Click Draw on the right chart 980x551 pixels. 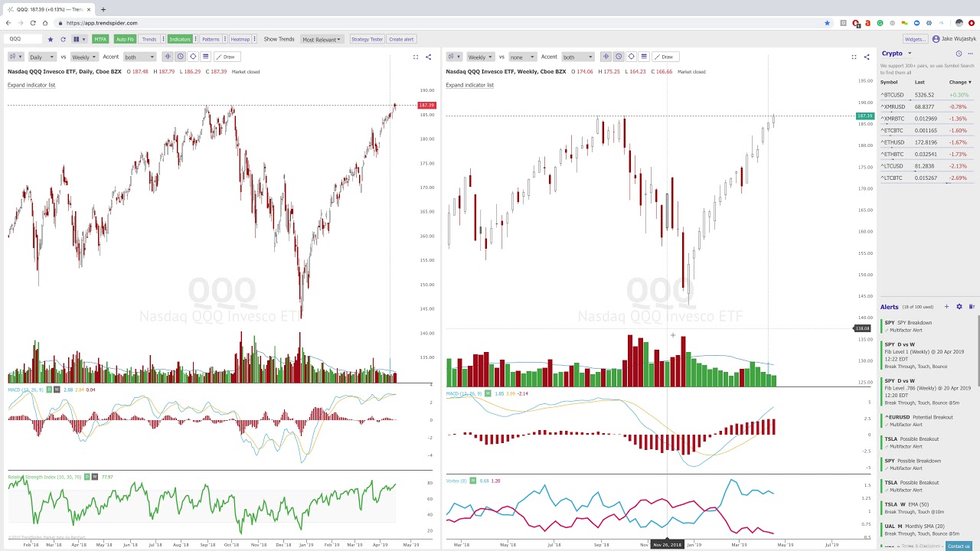tap(666, 57)
